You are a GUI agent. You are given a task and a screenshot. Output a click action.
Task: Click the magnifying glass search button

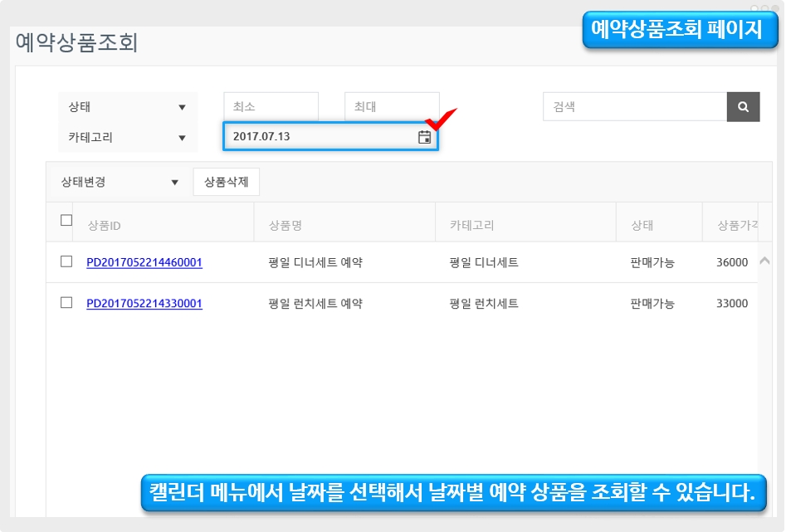743,107
